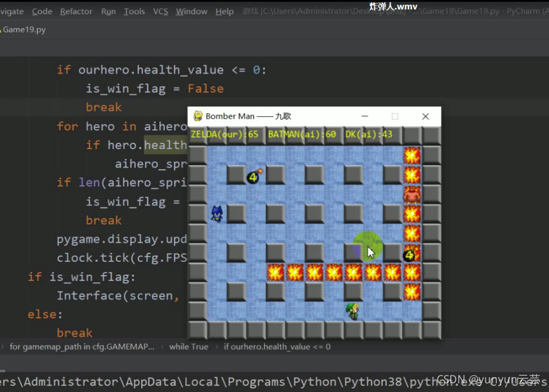Viewport: 549px width, 392px height.
Task: Click the Python38 path in the run console
Action: [372, 382]
